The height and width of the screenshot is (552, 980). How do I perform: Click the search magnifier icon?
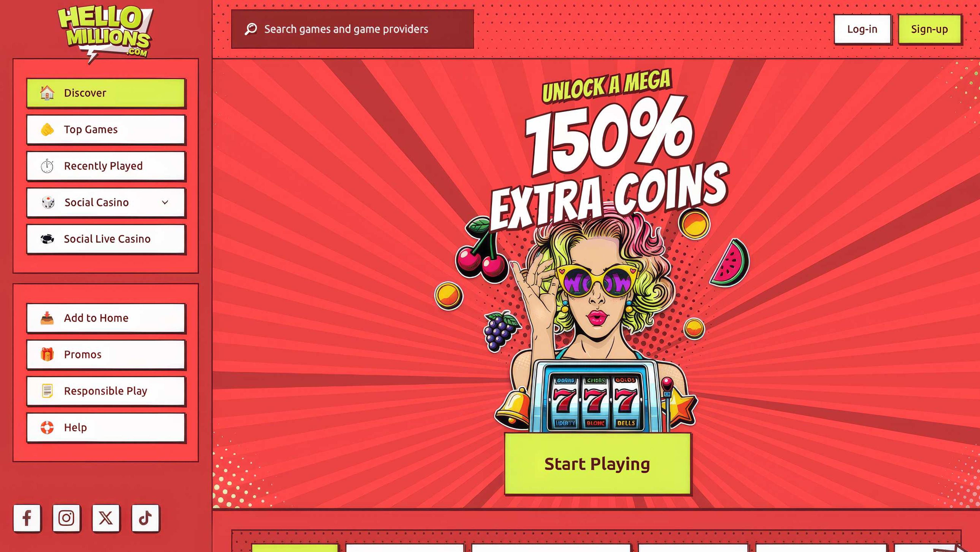click(251, 29)
